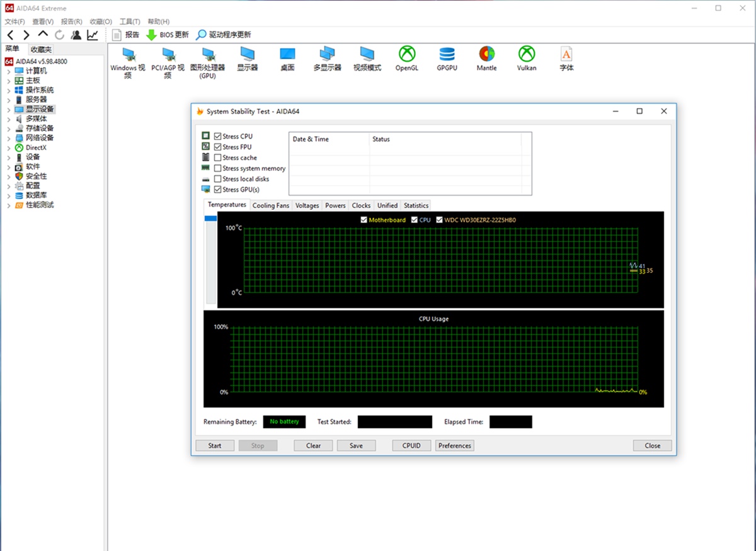Open the 字体 fonts icon

point(567,59)
